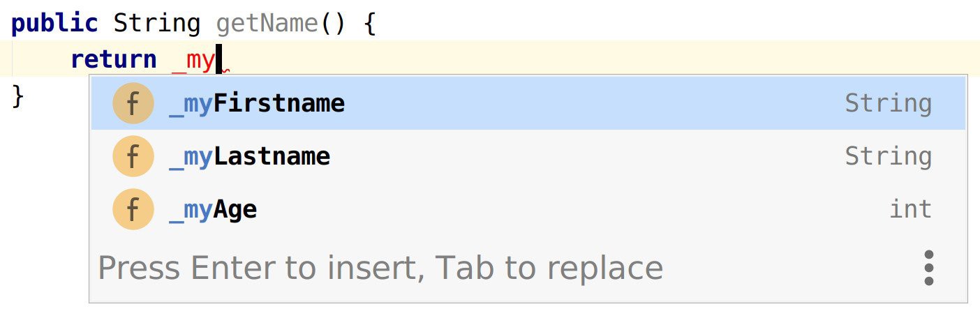The image size is (980, 318).
Task: Click the return keyword
Action: click(x=114, y=60)
